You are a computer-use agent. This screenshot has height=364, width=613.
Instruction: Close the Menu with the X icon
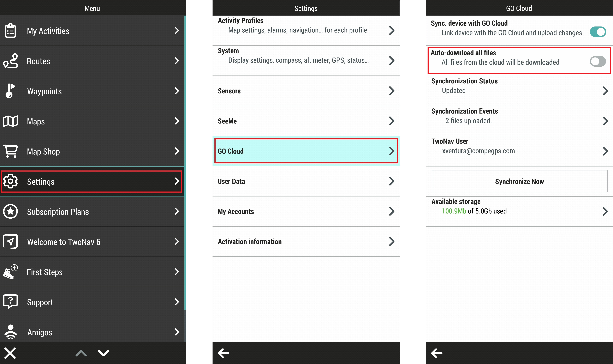[10, 353]
